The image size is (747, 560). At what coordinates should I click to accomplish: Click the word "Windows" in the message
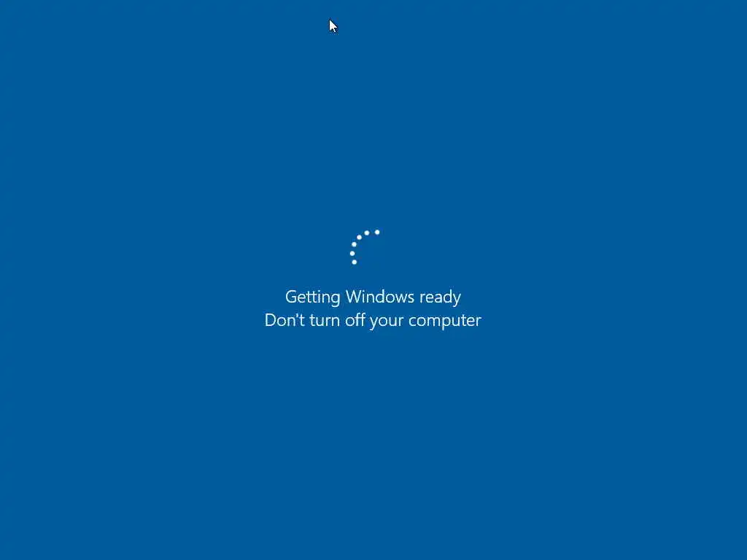(x=379, y=297)
